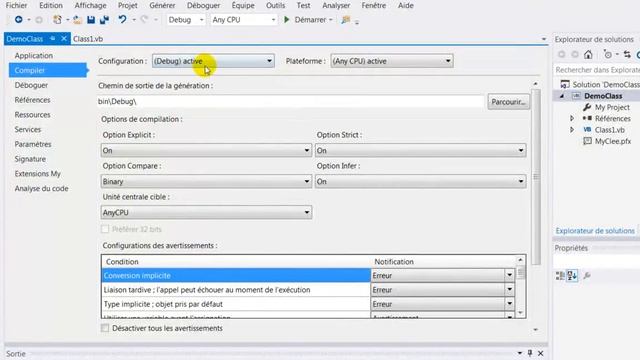Select the Signature settings page

[30, 159]
